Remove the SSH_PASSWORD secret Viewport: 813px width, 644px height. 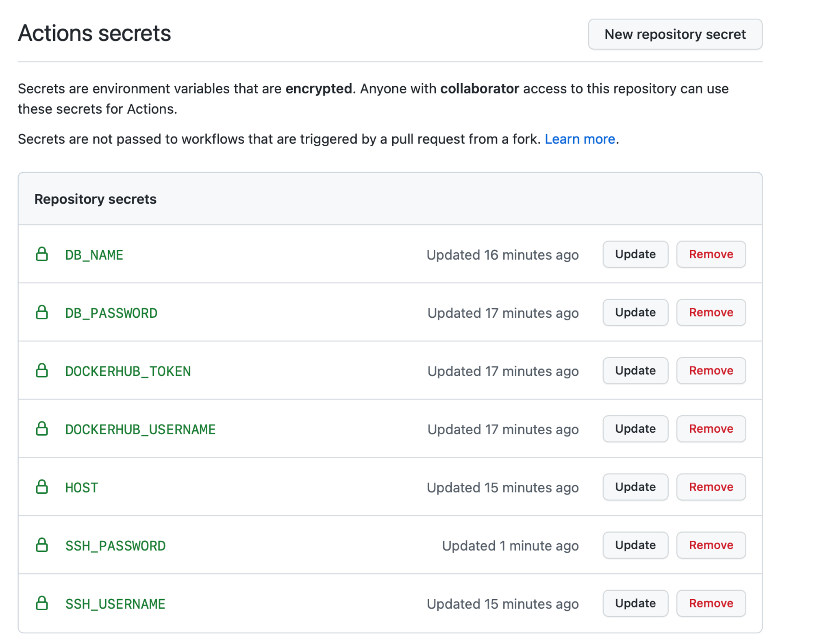pos(711,545)
